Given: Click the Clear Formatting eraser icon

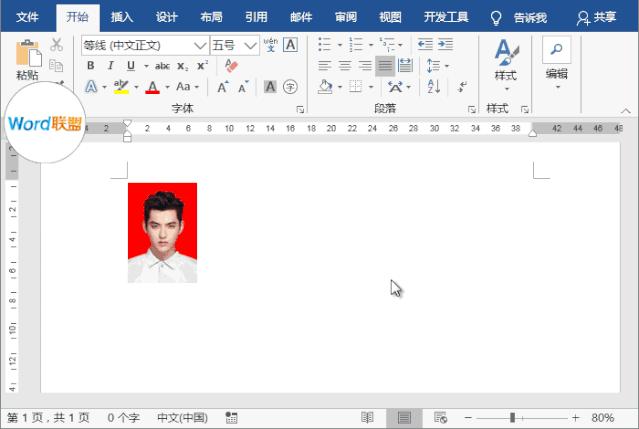Looking at the screenshot, I should [231, 66].
